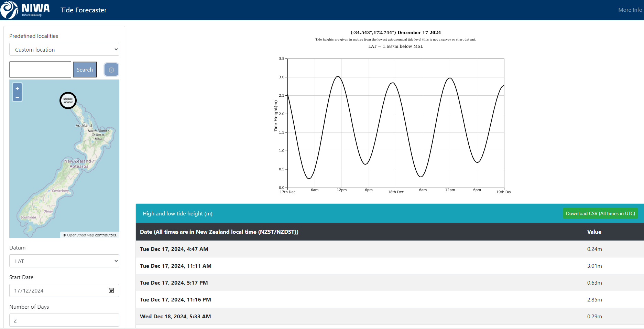Image resolution: width=644 pixels, height=329 pixels.
Task: Open the More Info link
Action: click(x=630, y=10)
